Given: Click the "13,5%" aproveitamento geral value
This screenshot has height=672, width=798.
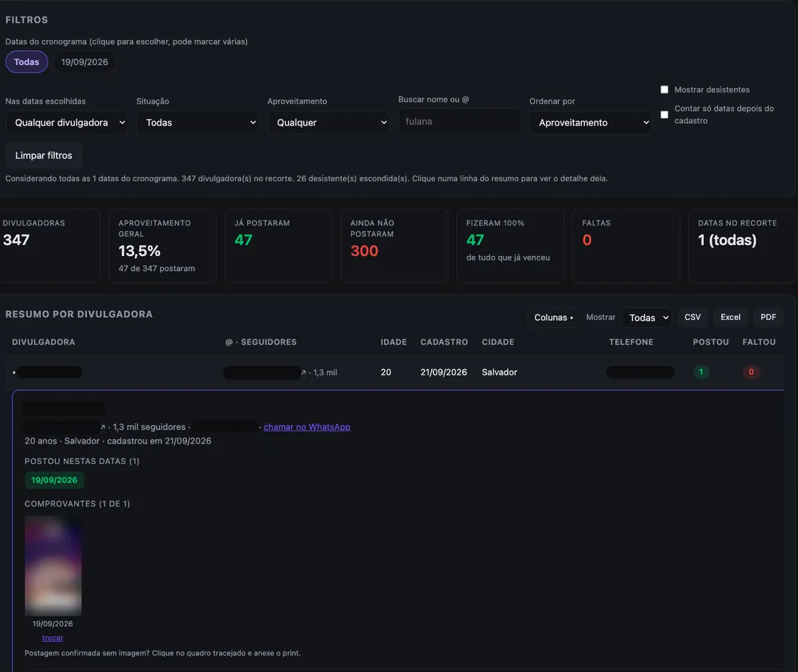Looking at the screenshot, I should [139, 251].
